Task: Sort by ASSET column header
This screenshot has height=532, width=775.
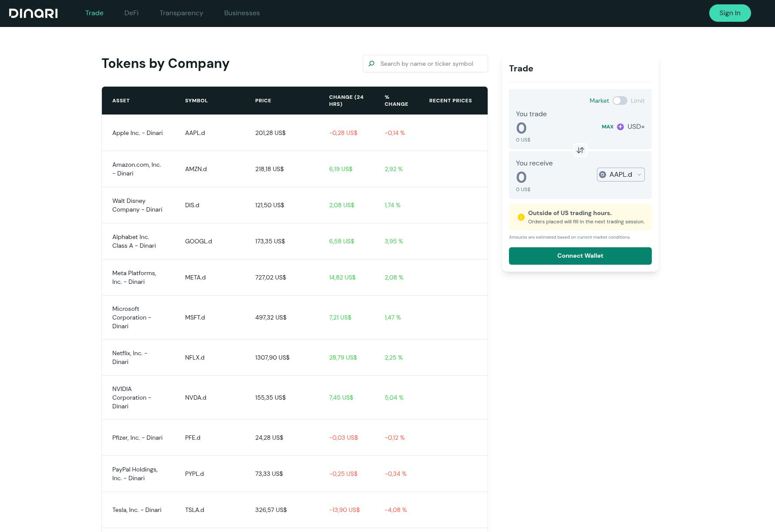Action: (121, 101)
